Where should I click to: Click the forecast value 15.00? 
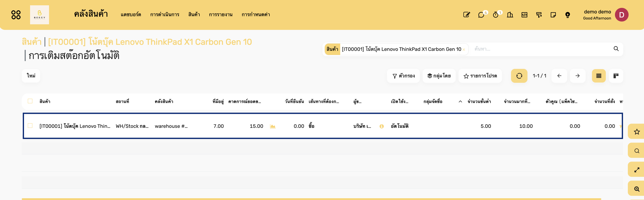coord(256,126)
